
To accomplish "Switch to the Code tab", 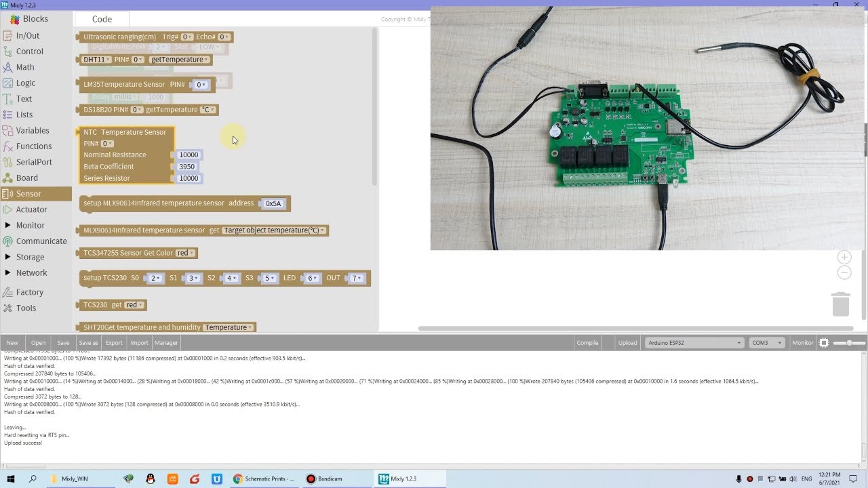I will click(102, 19).
